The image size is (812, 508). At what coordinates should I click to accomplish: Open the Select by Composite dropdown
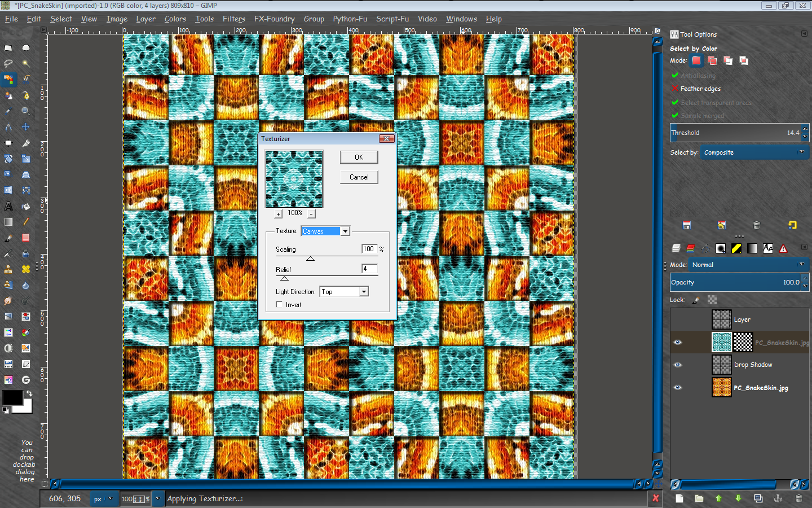click(754, 152)
